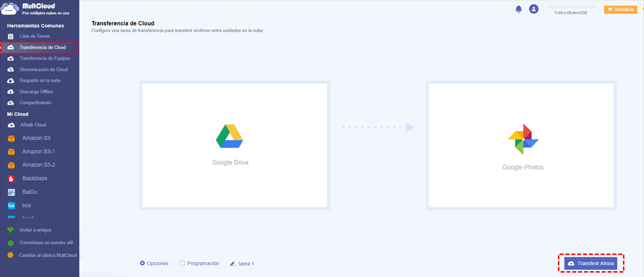Choose source in Google Drive box
Image resolution: width=644 pixels, height=277 pixels.
(234, 145)
